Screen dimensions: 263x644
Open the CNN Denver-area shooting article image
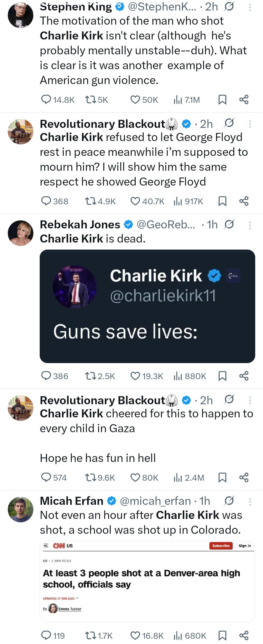coord(147,582)
